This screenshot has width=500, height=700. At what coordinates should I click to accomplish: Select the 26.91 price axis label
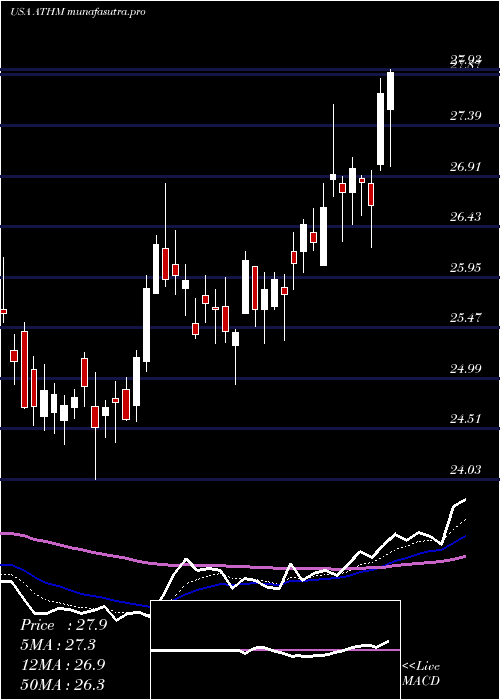click(465, 167)
